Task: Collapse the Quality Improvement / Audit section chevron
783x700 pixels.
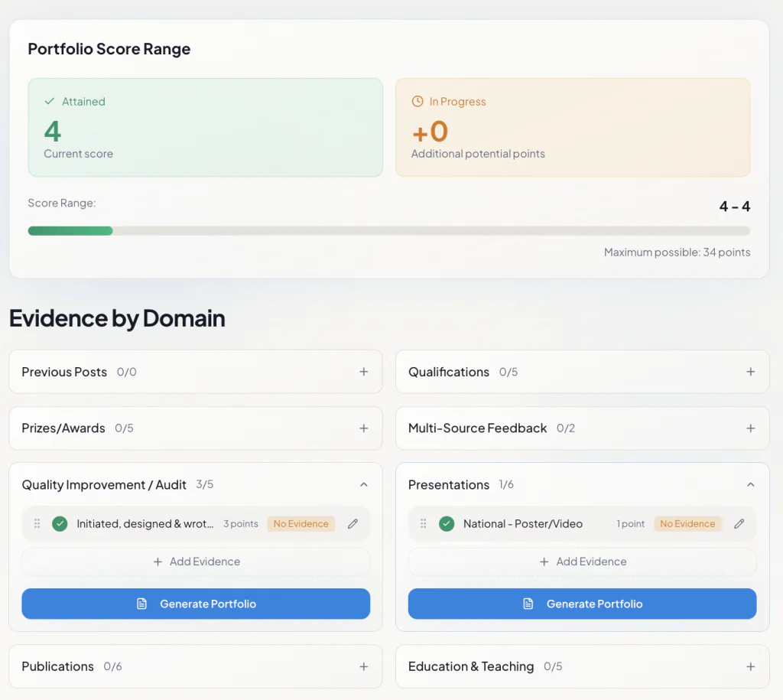Action: (x=363, y=485)
